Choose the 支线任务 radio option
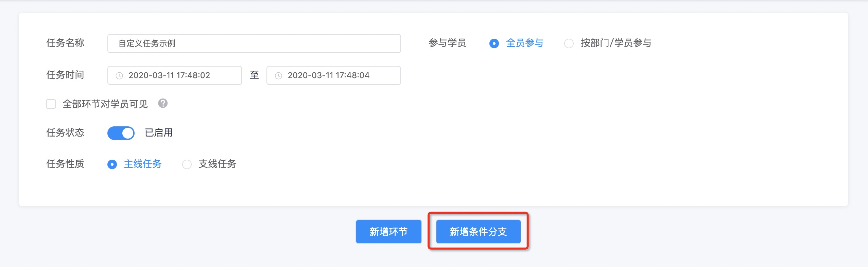Screen dimensions: 868x267 click(187, 164)
